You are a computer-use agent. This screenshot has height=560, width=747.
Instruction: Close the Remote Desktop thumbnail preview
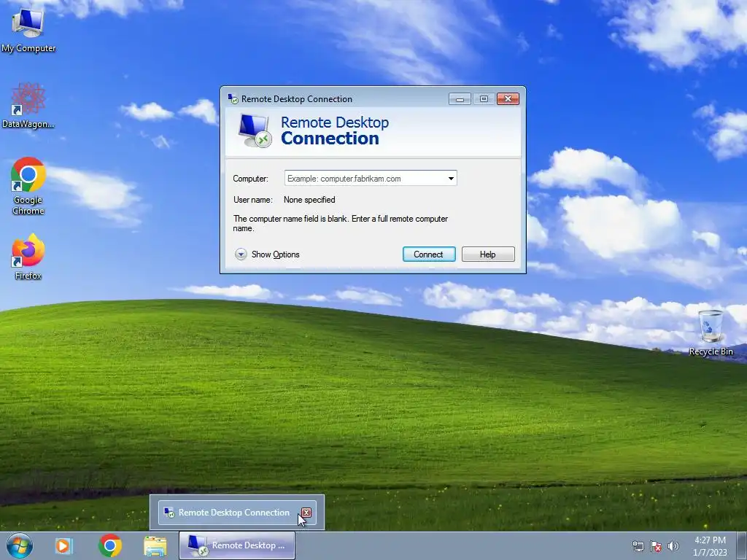click(306, 513)
